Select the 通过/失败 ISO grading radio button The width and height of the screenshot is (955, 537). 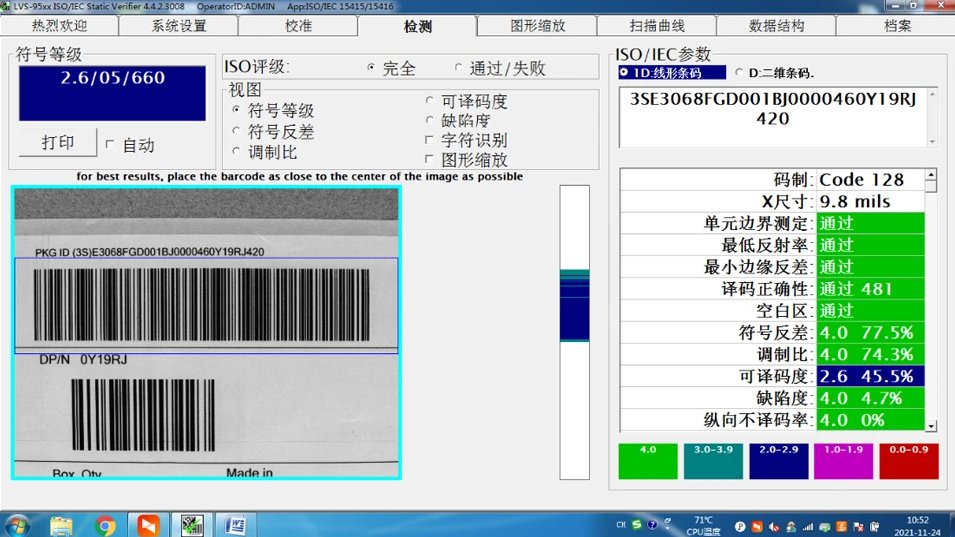pyautogui.click(x=459, y=68)
